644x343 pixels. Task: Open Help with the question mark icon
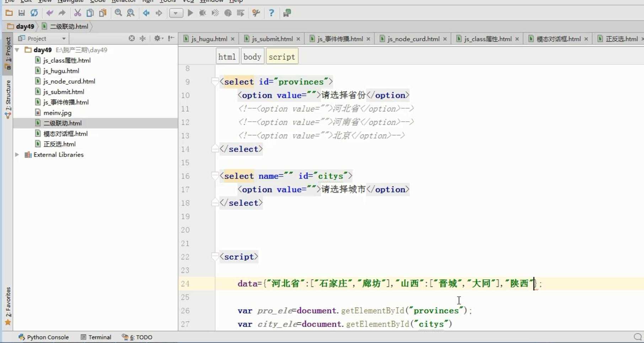click(272, 13)
